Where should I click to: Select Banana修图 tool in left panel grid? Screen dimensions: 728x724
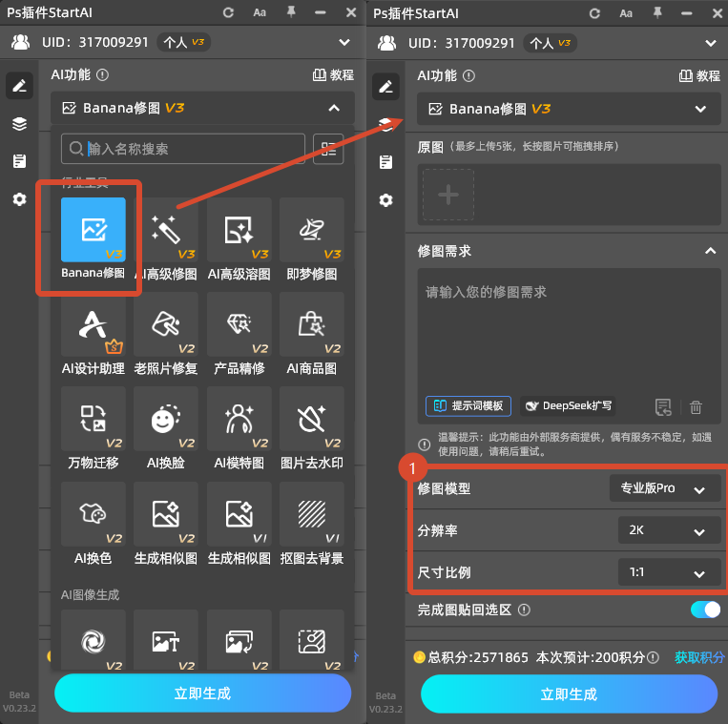pos(94,230)
